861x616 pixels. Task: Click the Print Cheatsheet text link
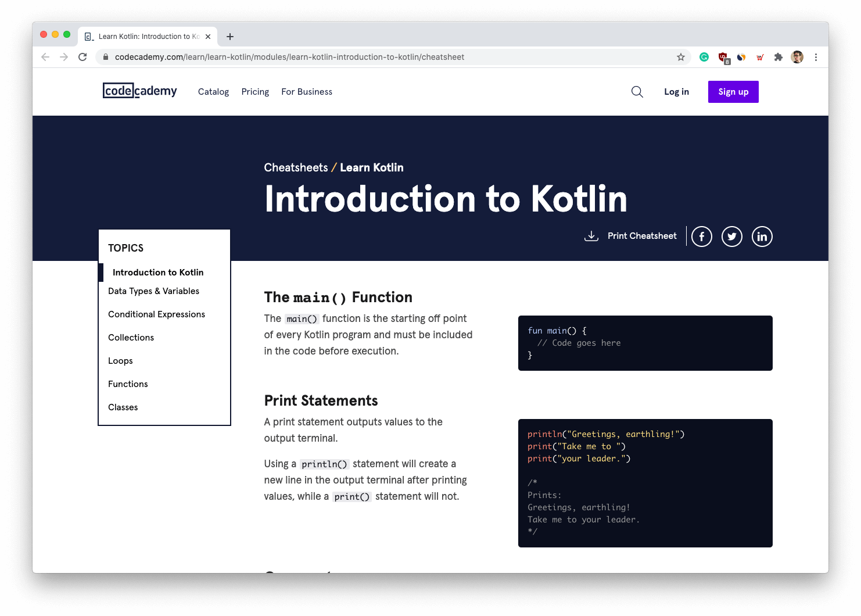tap(642, 236)
